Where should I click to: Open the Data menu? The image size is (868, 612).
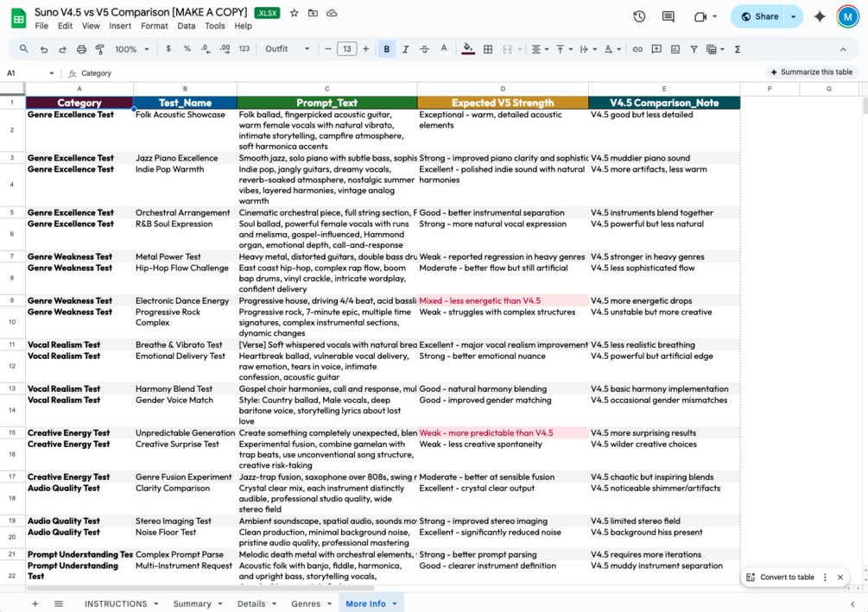tap(186, 26)
